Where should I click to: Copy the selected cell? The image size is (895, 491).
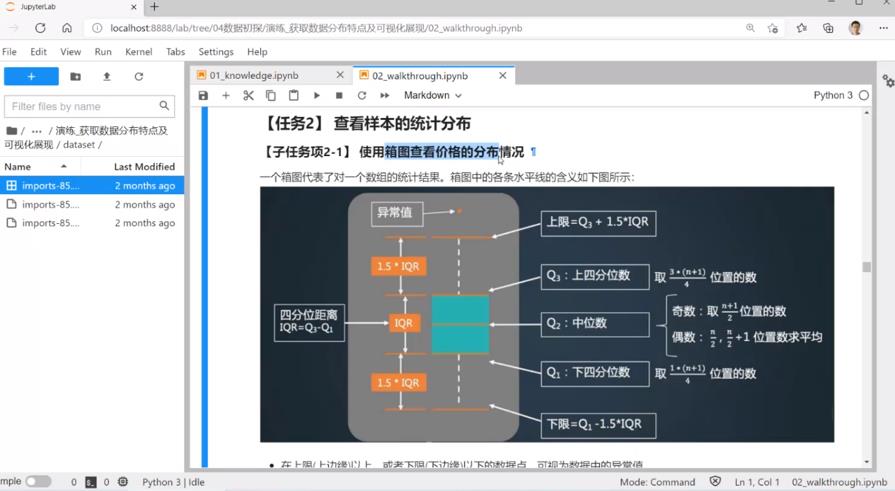click(271, 96)
